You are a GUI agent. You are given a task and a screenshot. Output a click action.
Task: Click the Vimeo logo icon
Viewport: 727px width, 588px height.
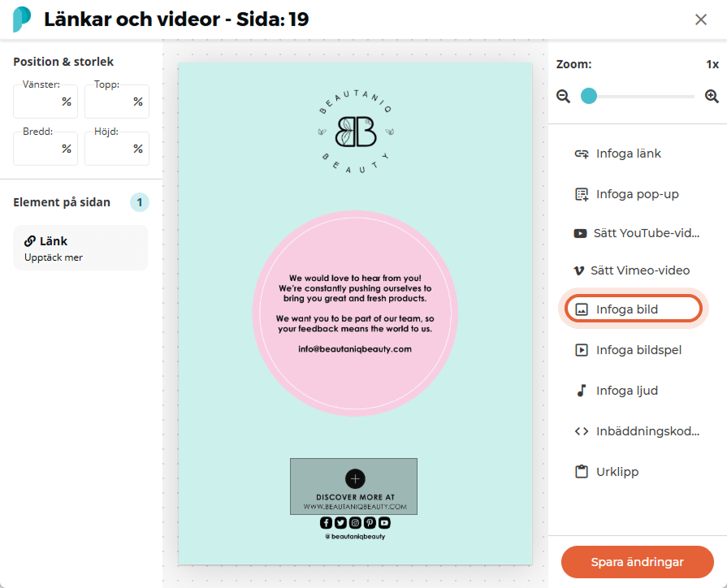click(579, 270)
